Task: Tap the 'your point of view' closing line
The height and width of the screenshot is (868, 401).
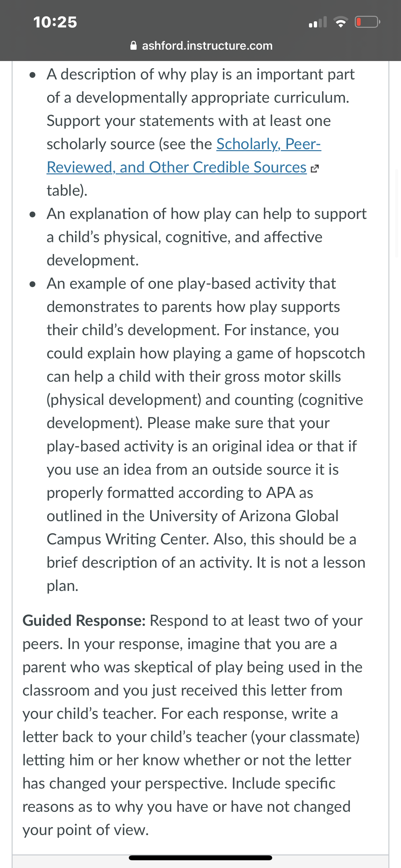Action: (86, 830)
